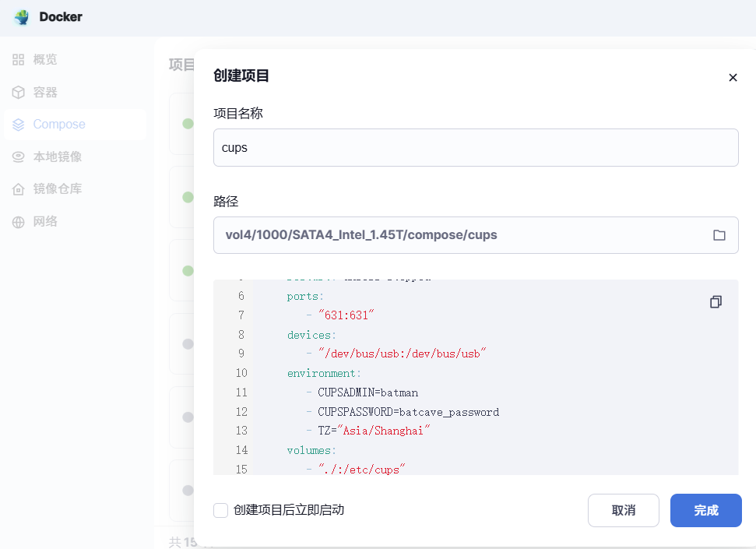The height and width of the screenshot is (549, 756).
Task: Click the CUPSADMIN=batman line
Action: (x=362, y=392)
